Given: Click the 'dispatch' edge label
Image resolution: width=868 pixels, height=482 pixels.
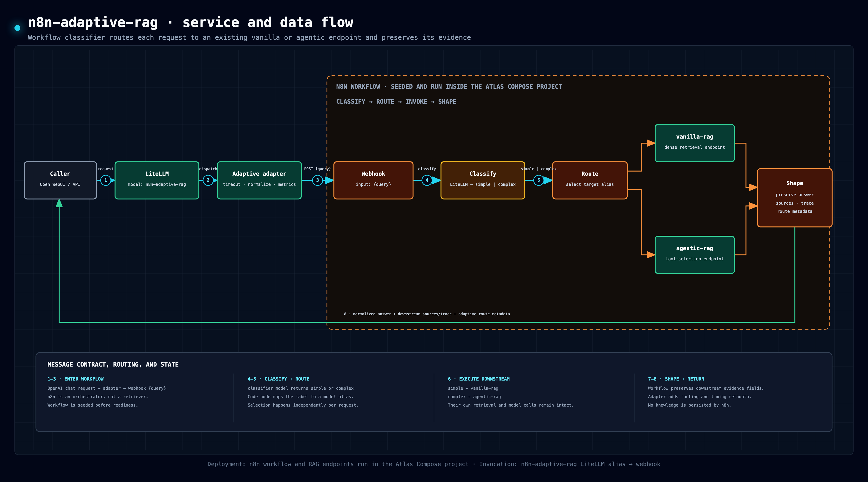Looking at the screenshot, I should click(x=208, y=169).
